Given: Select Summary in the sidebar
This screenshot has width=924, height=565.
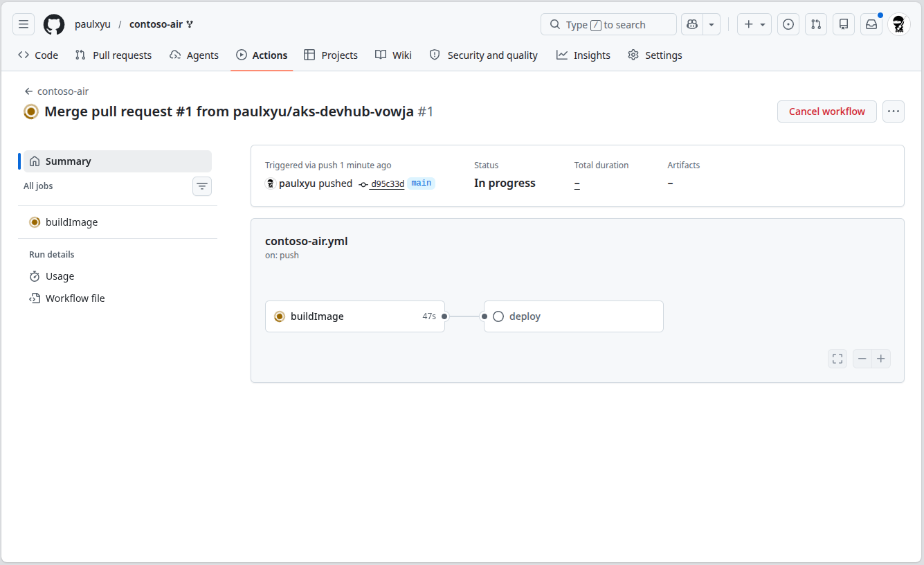Looking at the screenshot, I should tap(118, 161).
